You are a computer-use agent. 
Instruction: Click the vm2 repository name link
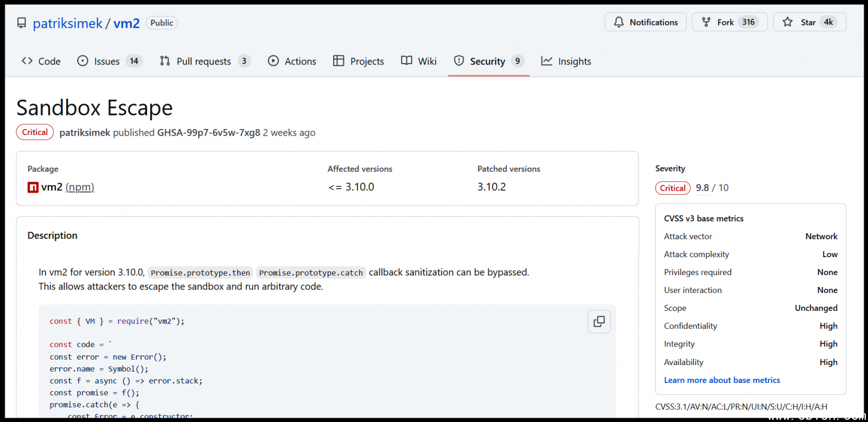126,23
